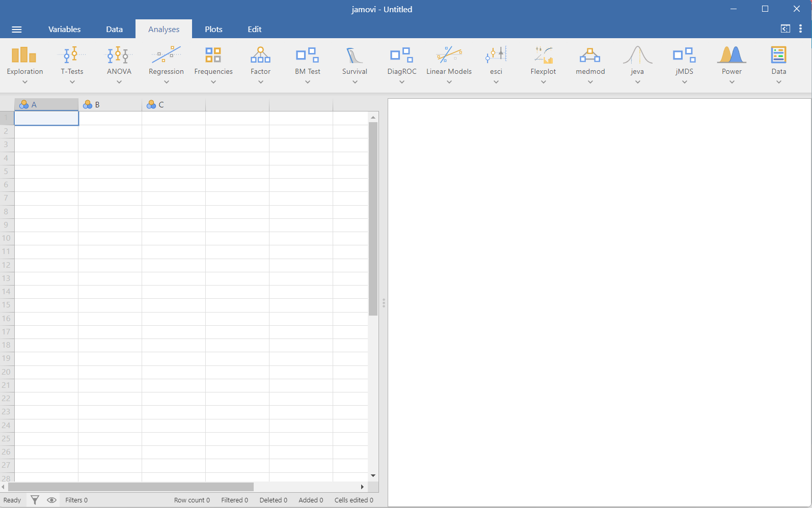The height and width of the screenshot is (508, 812).
Task: Open the Survival module icon
Action: [355, 55]
